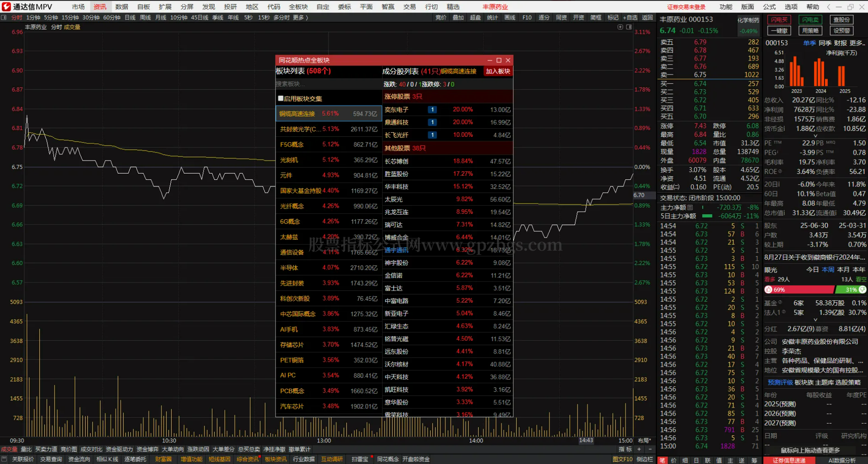This screenshot has width=868, height=464.
Task: Toggle the 叠加 overlay option
Action: 458,17
